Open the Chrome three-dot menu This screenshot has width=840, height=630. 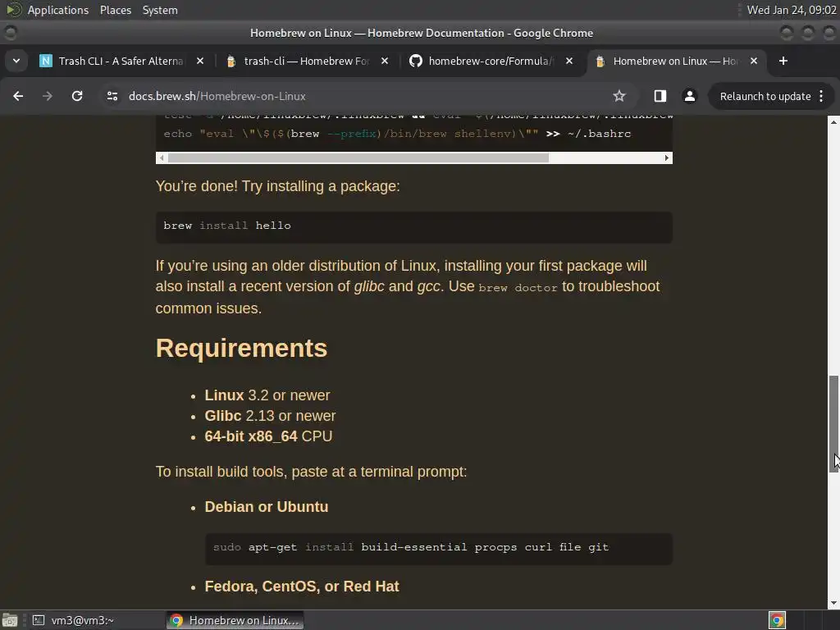click(821, 96)
